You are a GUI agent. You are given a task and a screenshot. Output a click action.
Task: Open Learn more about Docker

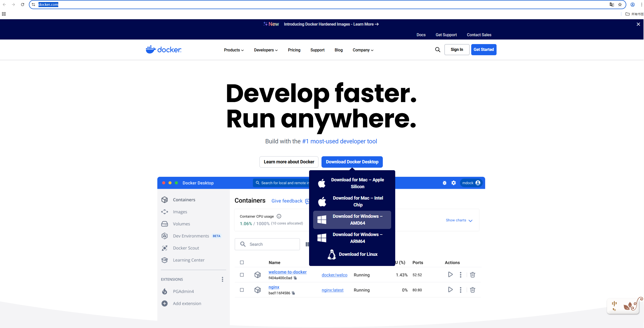[289, 162]
